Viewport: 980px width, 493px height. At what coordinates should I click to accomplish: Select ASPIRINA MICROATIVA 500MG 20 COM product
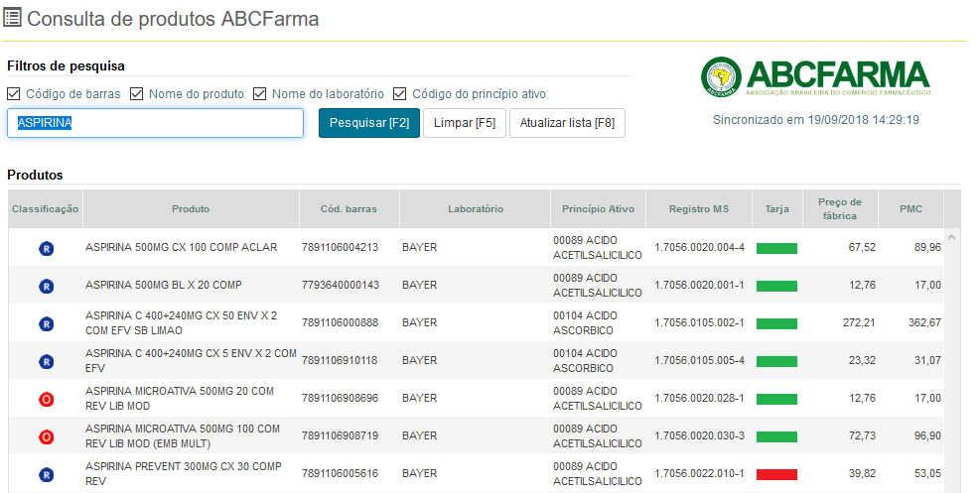(180, 398)
